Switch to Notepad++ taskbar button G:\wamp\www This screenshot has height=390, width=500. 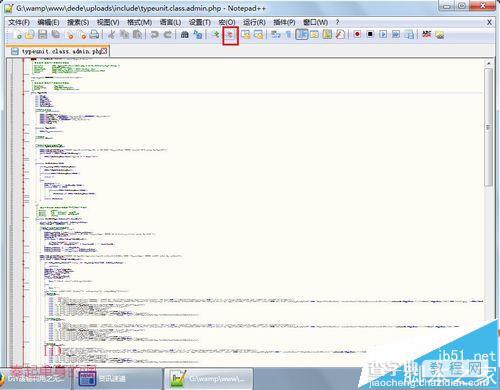208,379
